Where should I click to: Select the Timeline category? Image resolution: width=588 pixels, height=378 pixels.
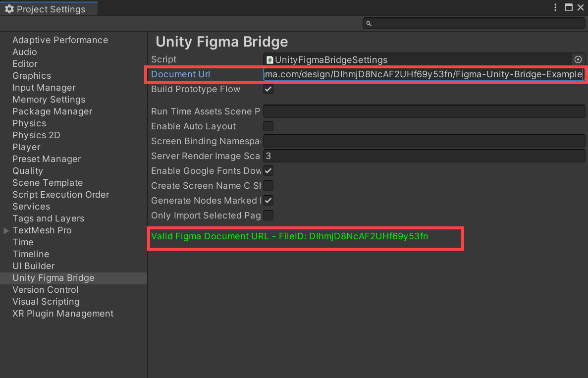31,254
